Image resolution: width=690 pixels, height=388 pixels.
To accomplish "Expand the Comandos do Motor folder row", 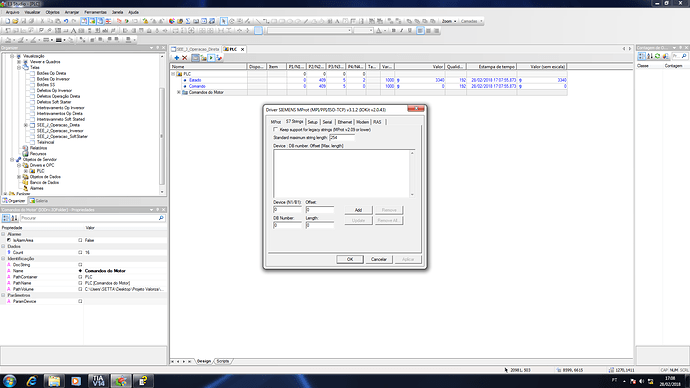I will pos(179,92).
